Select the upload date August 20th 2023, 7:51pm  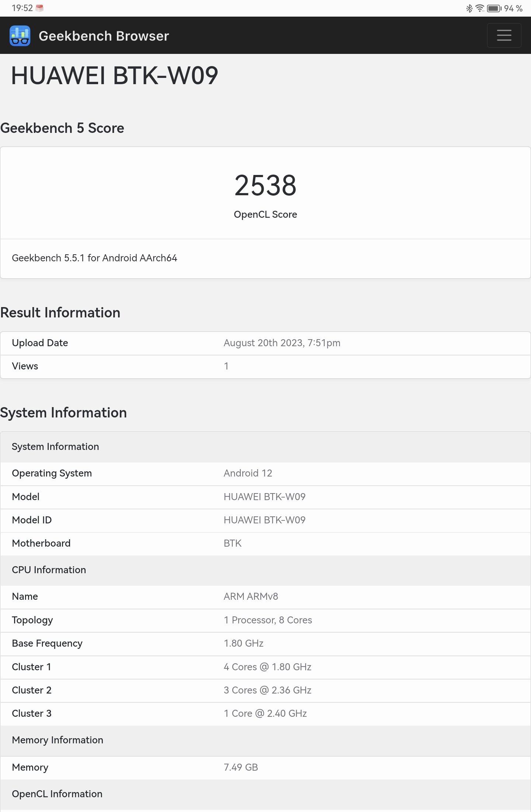(x=282, y=343)
